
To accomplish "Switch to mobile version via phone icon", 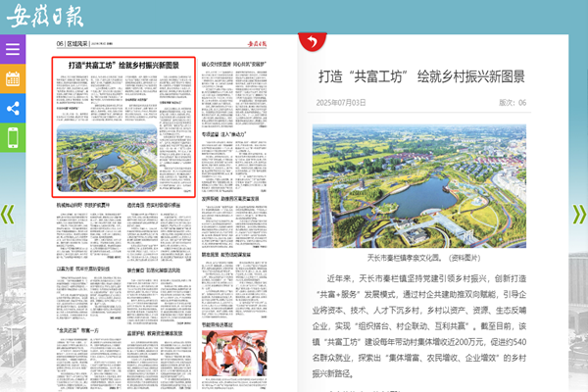I will tap(13, 138).
